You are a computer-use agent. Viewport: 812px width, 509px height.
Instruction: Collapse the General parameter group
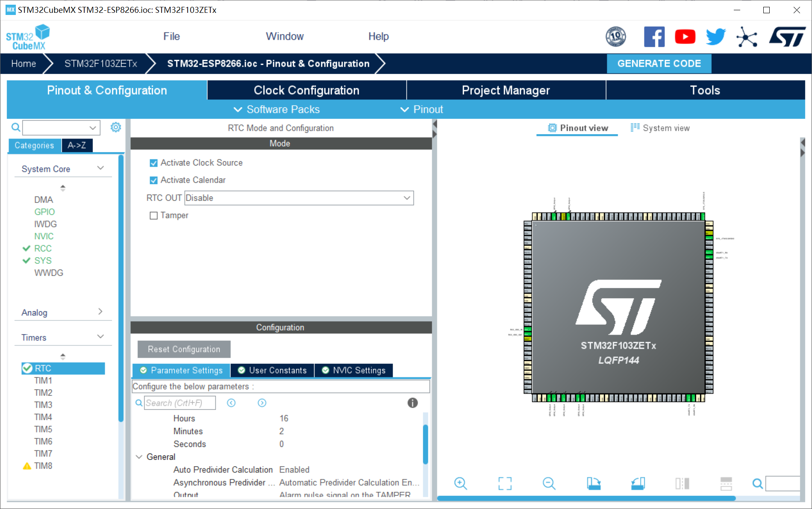pos(139,457)
